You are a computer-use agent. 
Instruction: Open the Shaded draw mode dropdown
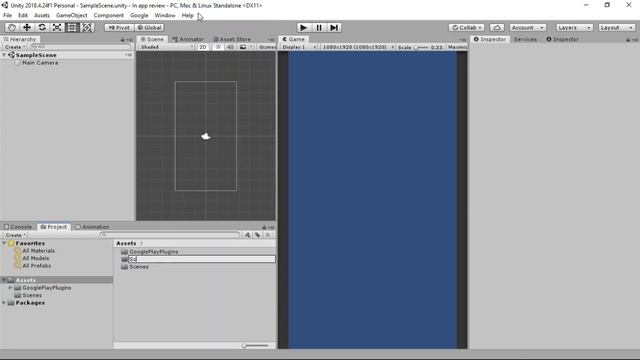tap(167, 47)
